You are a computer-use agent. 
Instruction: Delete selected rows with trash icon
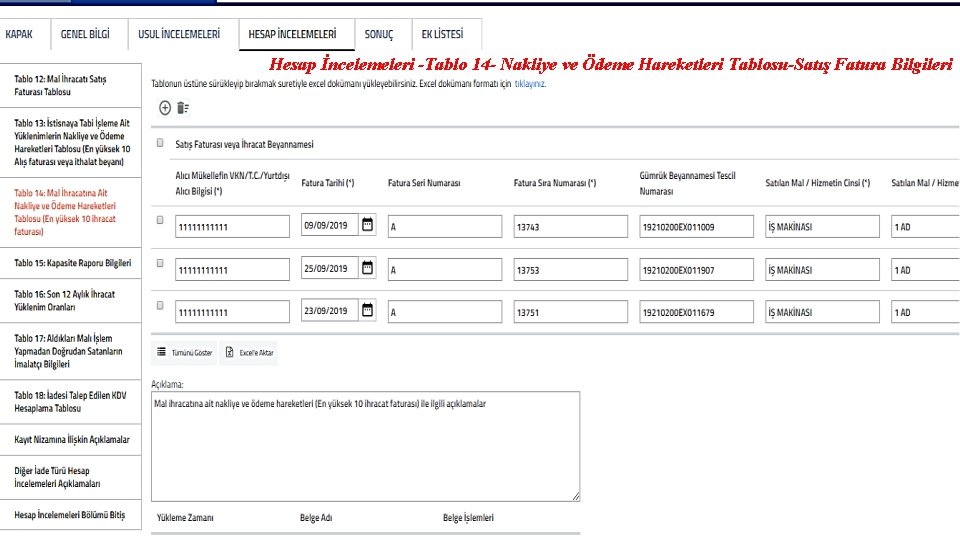[182, 108]
